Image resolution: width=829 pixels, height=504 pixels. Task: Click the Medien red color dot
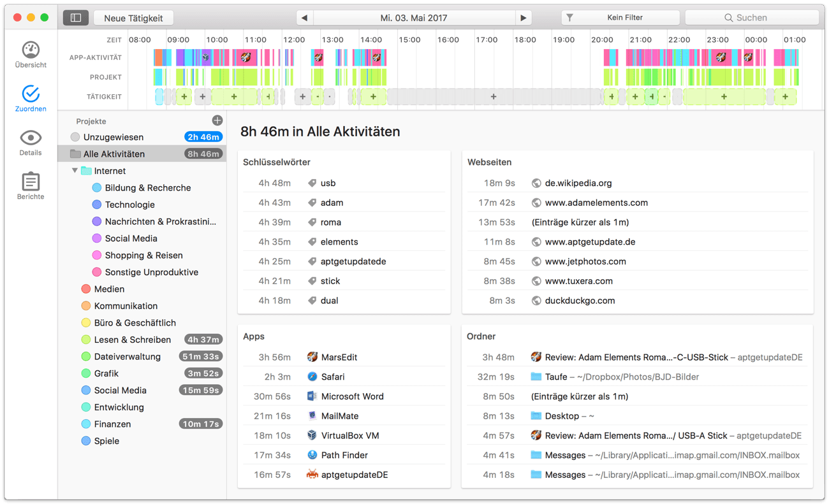click(x=86, y=289)
